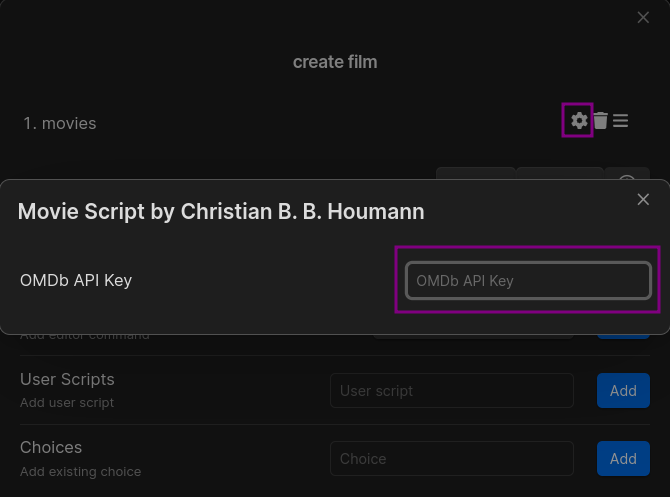Grab the reorder handle for movies
This screenshot has height=497, width=670.
coord(620,121)
